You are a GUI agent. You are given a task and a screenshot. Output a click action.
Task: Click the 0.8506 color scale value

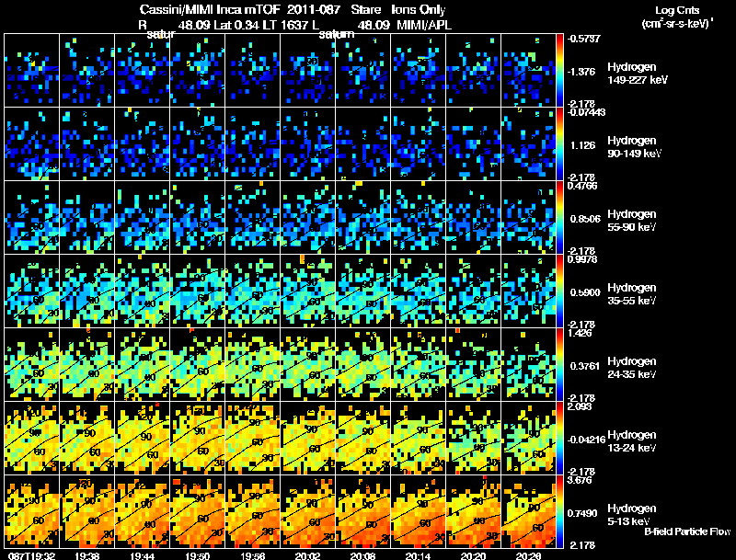(585, 219)
